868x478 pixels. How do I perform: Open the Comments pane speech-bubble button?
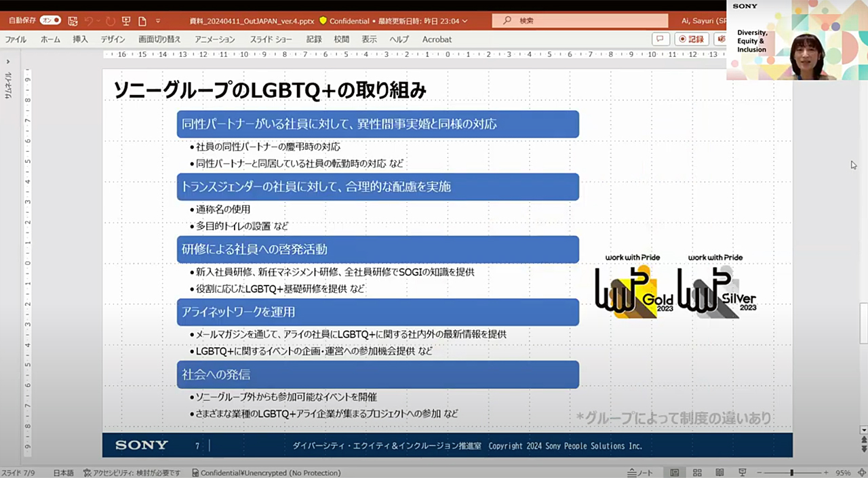point(660,39)
